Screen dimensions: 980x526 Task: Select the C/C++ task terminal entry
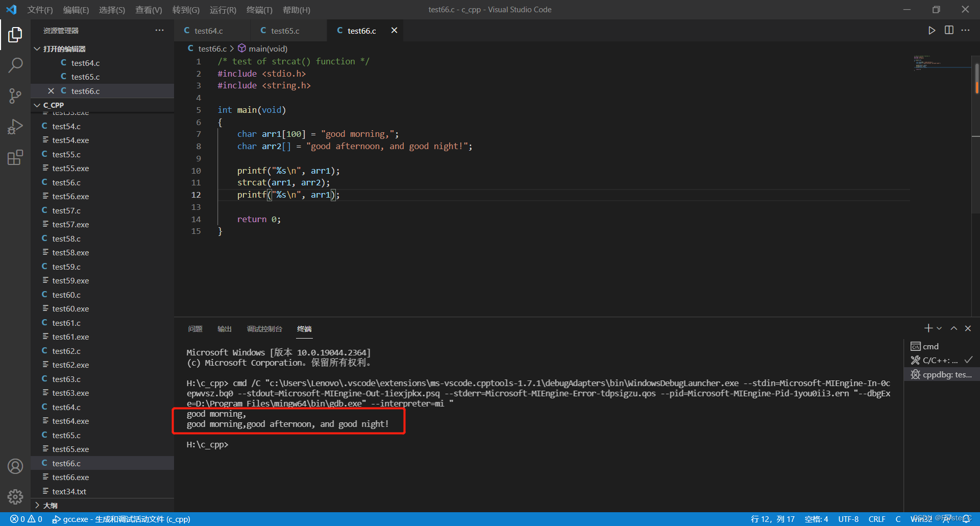point(942,361)
